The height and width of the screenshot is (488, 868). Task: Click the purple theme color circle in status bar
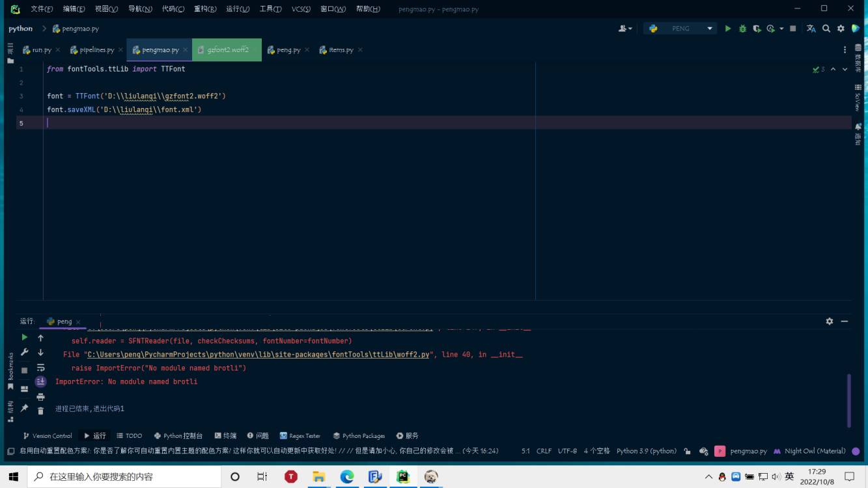pos(856,451)
